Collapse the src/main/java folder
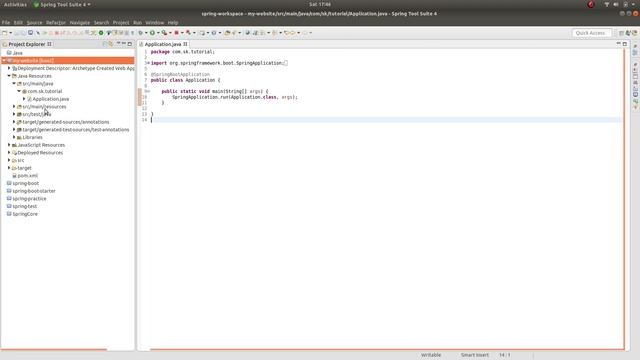This screenshot has width=640, height=360. 14,84
